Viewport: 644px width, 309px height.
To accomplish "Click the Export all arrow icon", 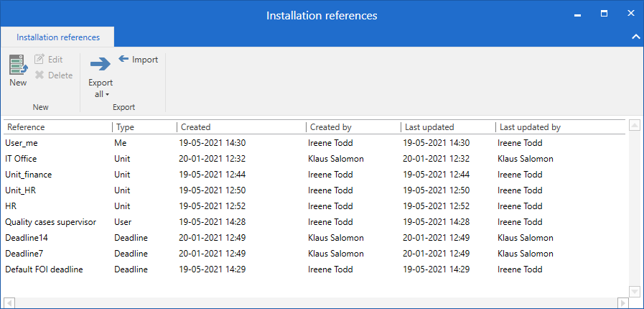I will [100, 64].
